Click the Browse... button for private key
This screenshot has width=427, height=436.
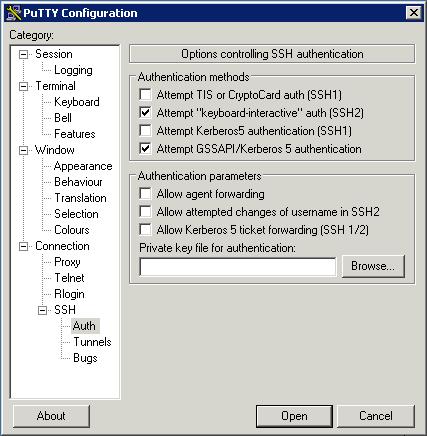click(373, 266)
